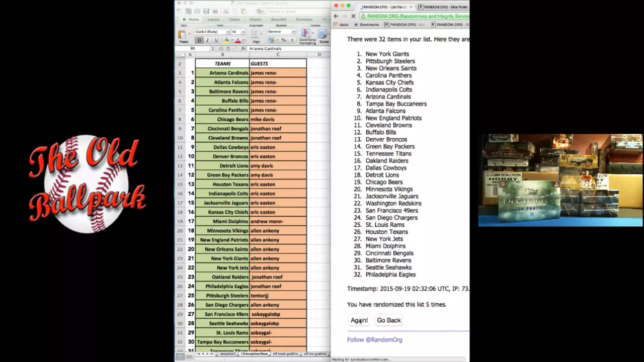Open the Bookmarks star folder
The image size is (644, 362).
point(367,25)
